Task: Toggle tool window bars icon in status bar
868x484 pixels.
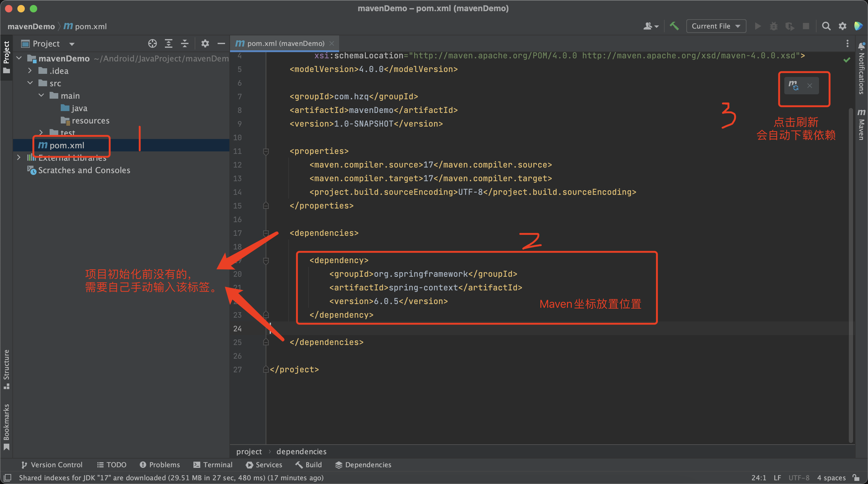Action: coord(7,477)
